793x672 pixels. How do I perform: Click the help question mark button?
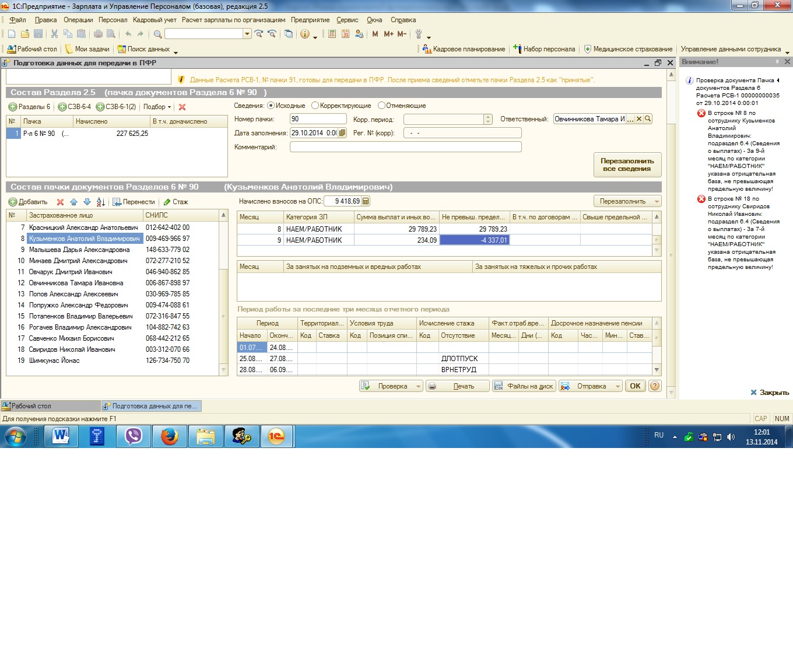pos(655,386)
